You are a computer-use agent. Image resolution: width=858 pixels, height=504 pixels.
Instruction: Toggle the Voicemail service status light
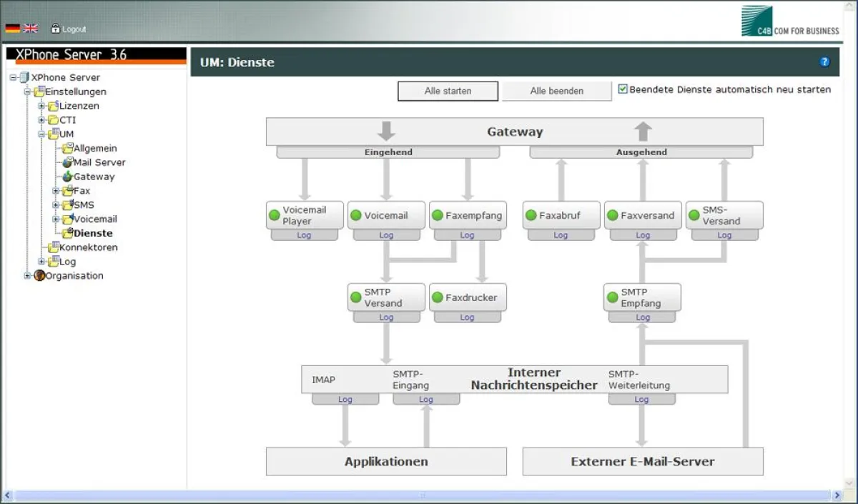[355, 215]
